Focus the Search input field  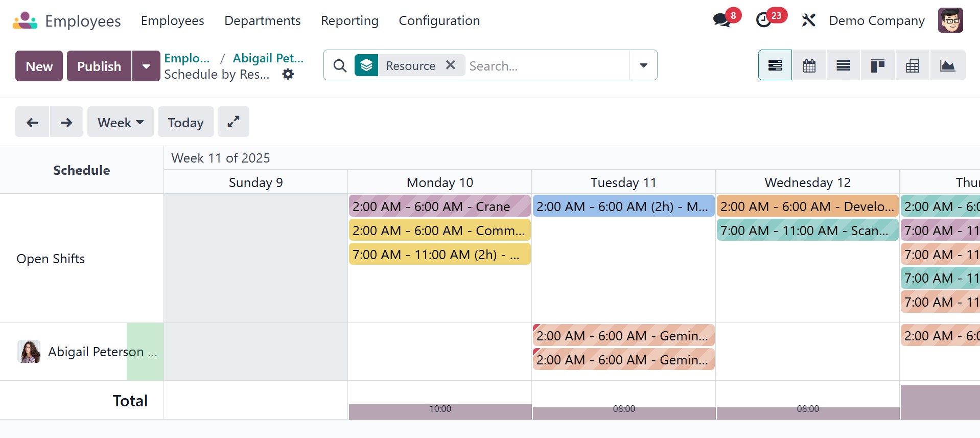[x=547, y=66]
